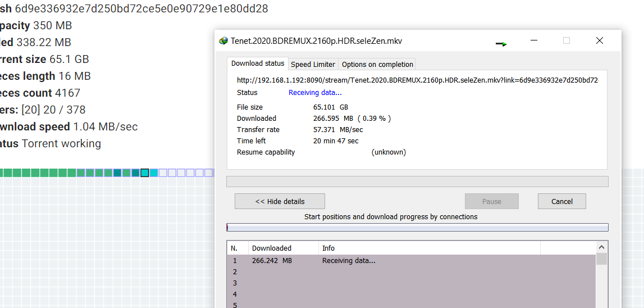The width and height of the screenshot is (644, 308).
Task: Click the Time left 20 min 47 sec
Action: coord(336,141)
